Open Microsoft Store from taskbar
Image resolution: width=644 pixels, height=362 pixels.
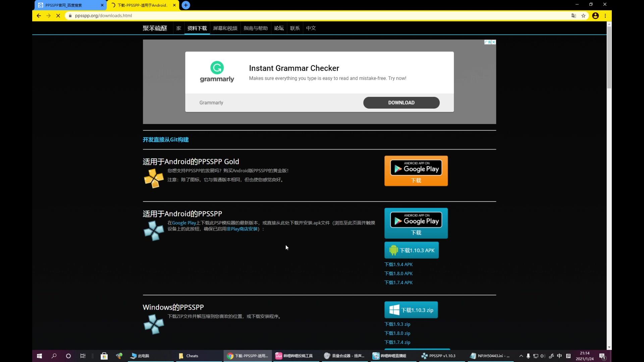pos(104,356)
